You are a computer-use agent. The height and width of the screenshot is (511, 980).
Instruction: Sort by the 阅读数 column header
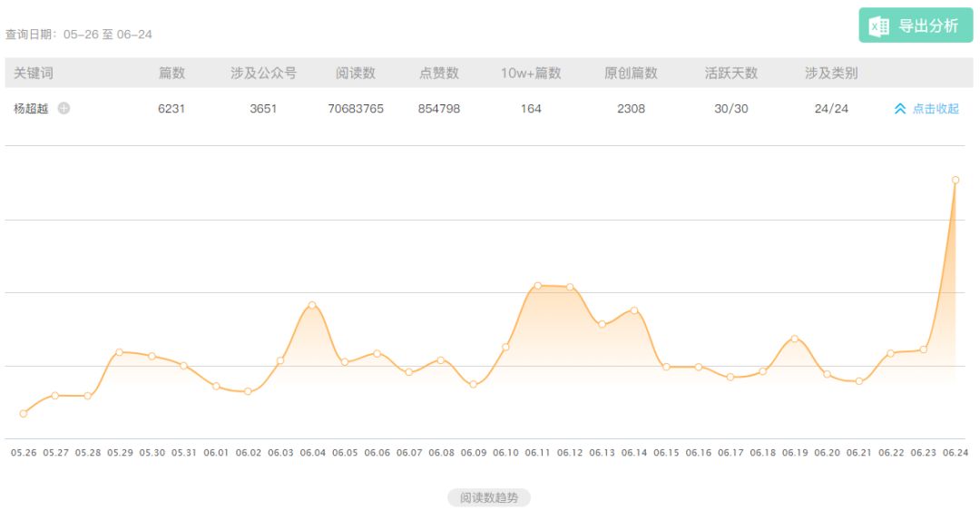click(356, 73)
